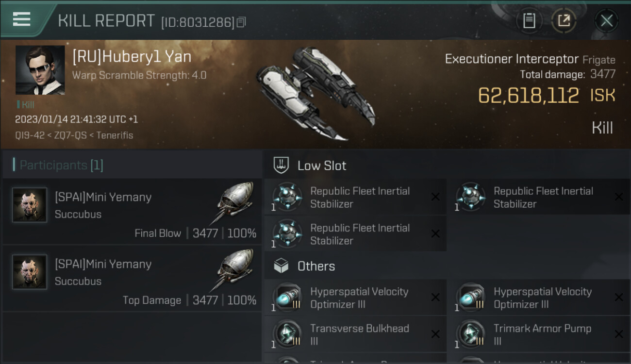
Task: Close the kill report window
Action: 606,20
